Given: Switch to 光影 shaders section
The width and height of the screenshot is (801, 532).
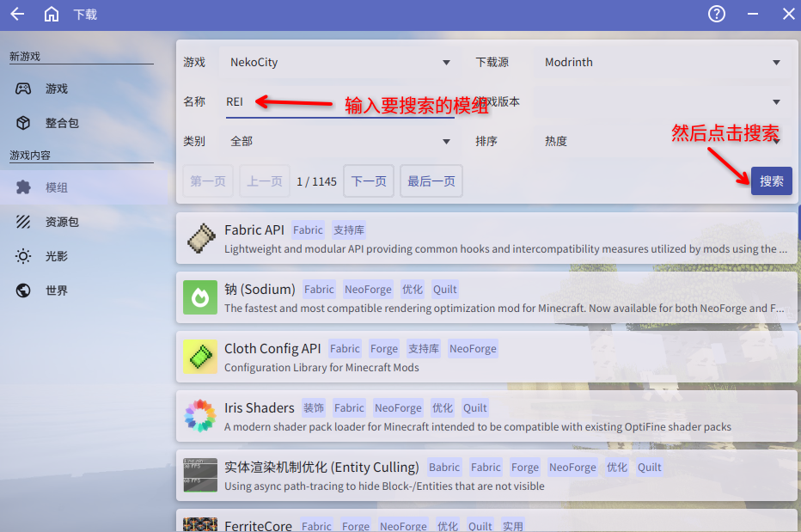Looking at the screenshot, I should pos(56,256).
